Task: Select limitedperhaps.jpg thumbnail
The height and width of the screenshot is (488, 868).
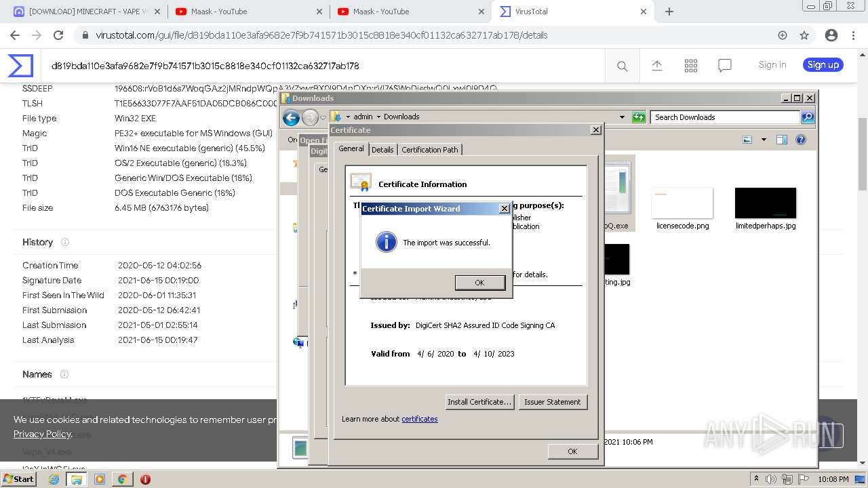Action: click(x=766, y=209)
